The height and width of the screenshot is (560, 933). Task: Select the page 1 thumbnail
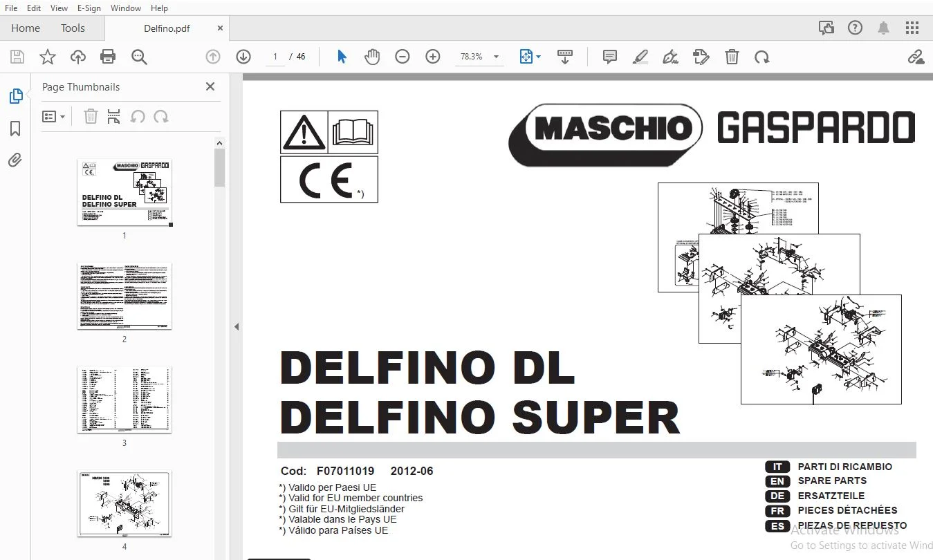124,193
